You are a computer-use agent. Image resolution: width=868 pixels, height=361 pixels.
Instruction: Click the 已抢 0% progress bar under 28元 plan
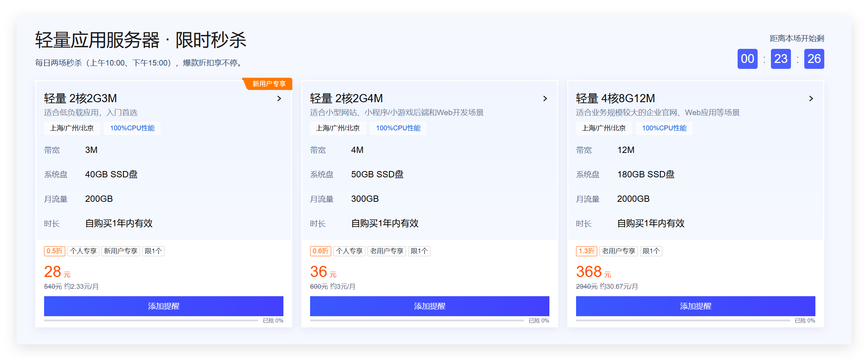tap(151, 321)
